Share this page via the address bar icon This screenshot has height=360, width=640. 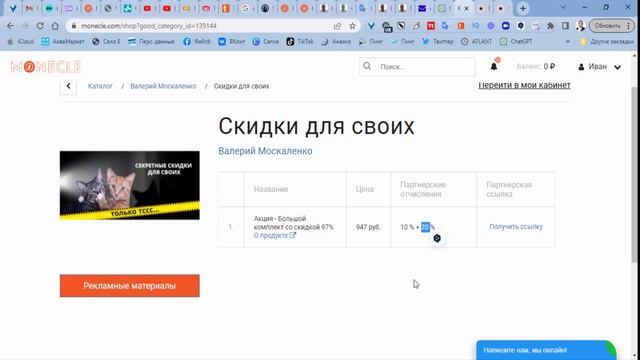(x=337, y=26)
